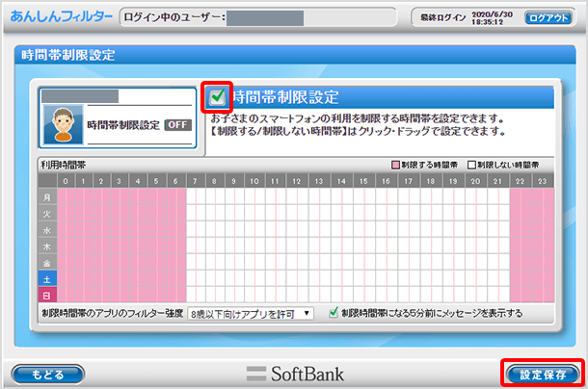Toggle the 時間帯制限設定 checkbox
Viewport: 588px width, 389px height.
point(217,97)
